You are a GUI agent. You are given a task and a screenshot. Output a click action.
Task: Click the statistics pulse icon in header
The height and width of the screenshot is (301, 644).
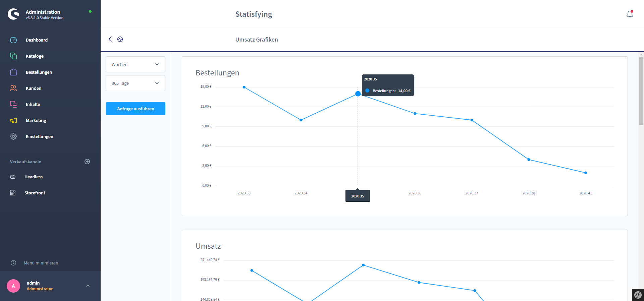pos(120,39)
